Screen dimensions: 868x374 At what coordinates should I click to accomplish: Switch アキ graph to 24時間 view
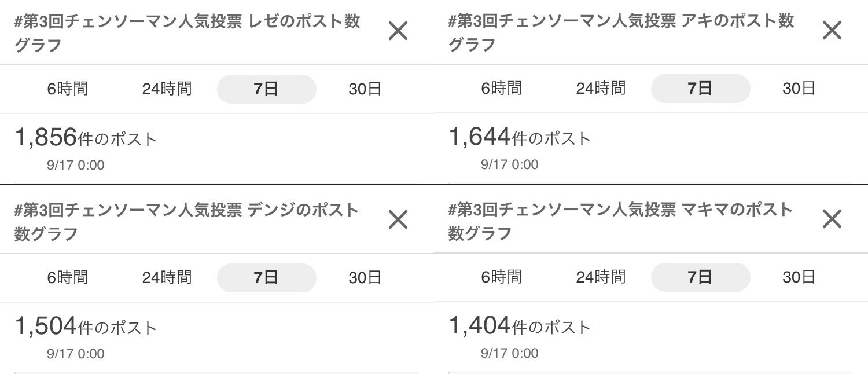click(601, 88)
